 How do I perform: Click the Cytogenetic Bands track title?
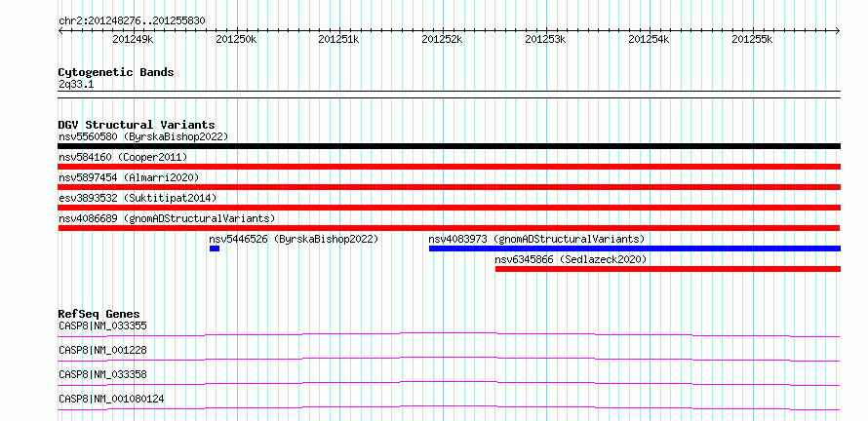coord(116,72)
